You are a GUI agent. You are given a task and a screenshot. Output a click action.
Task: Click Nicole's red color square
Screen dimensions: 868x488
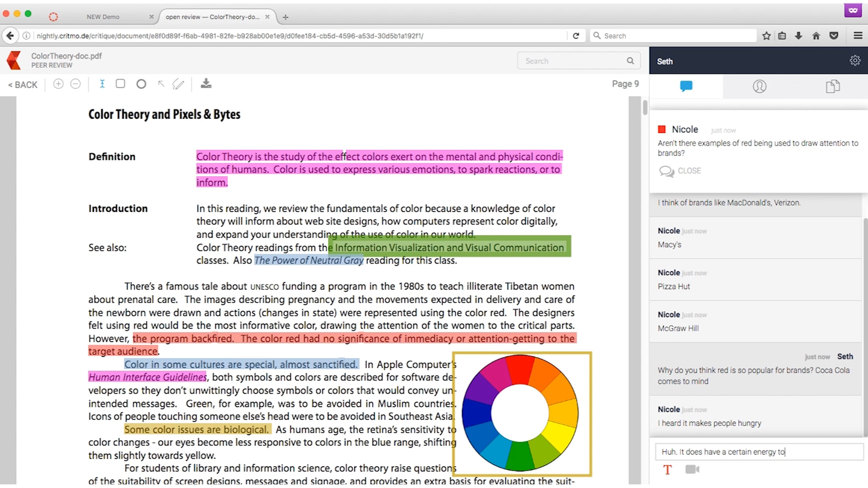point(662,129)
